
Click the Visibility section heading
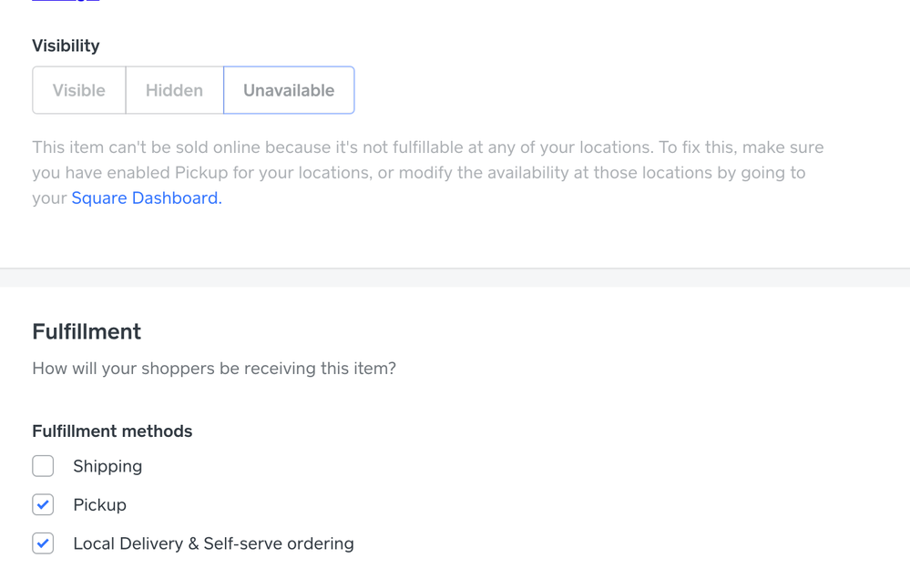coord(66,46)
